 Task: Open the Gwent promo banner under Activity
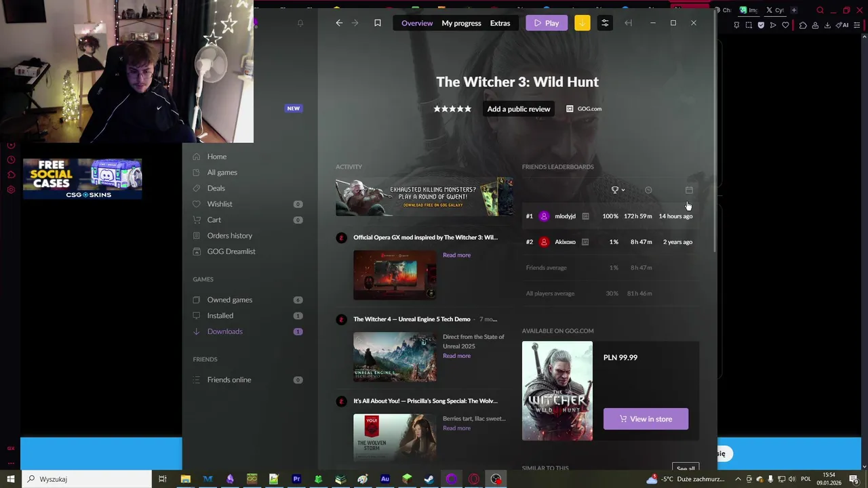click(424, 197)
